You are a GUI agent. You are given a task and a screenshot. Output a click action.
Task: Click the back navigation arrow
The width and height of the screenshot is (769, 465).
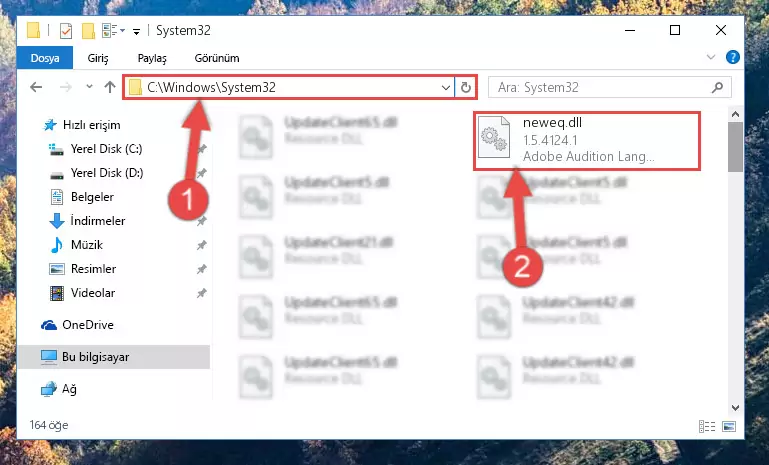(x=36, y=87)
